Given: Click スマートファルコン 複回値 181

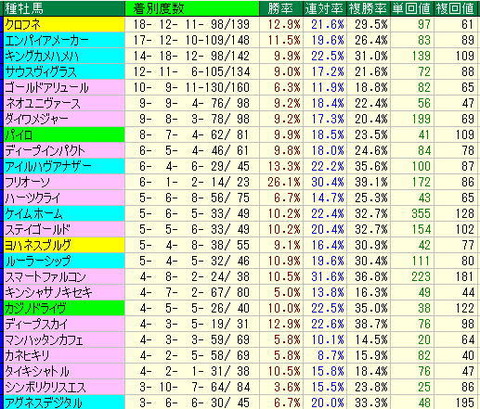Looking at the screenshot, I should [x=465, y=277].
